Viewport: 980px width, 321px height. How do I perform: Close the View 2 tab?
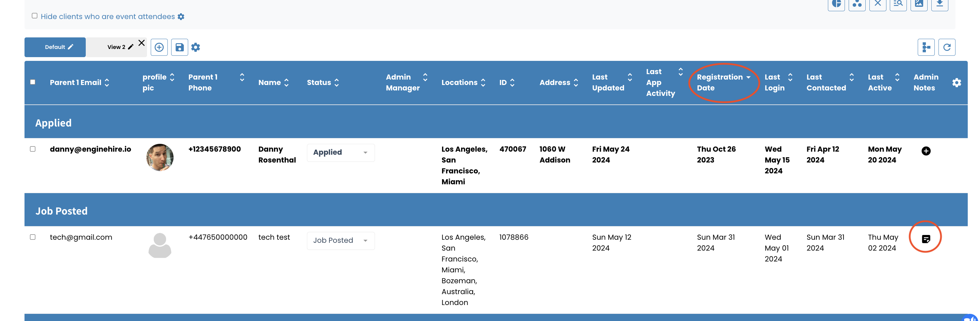coord(142,43)
